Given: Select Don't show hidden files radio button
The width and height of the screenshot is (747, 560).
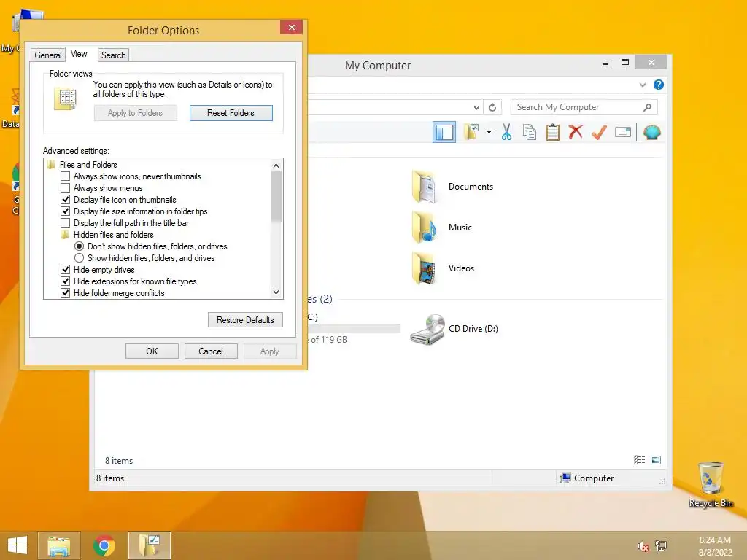Looking at the screenshot, I should pos(79,246).
